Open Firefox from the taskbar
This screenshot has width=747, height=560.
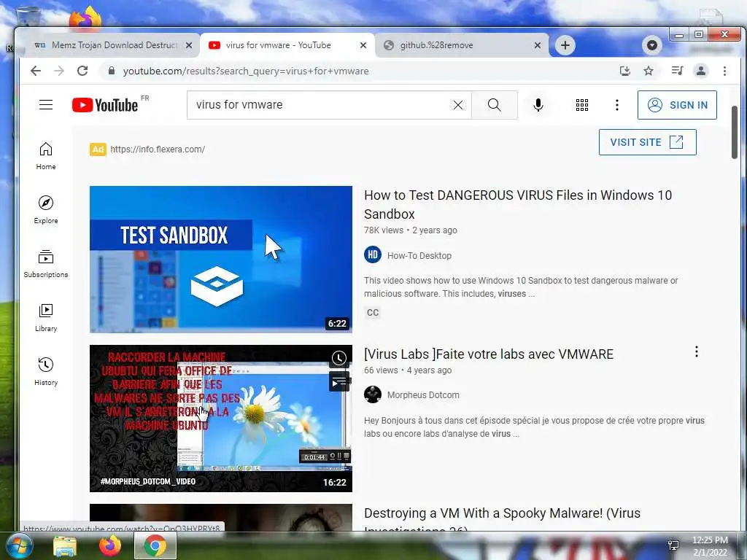109,545
